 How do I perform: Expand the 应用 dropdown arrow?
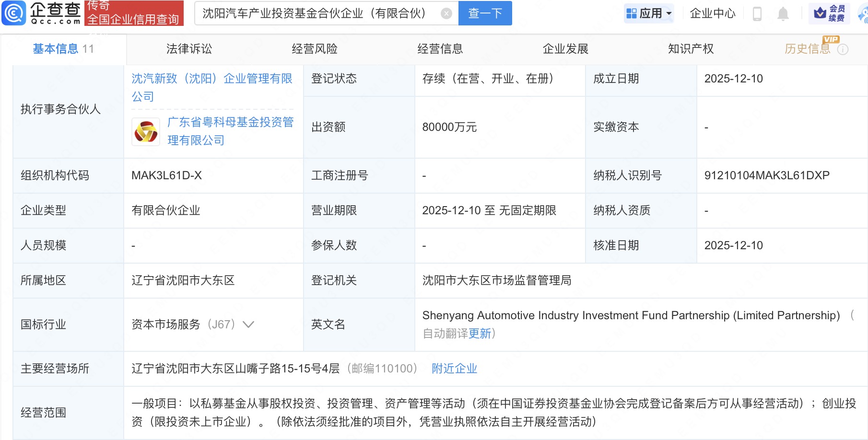tap(669, 13)
